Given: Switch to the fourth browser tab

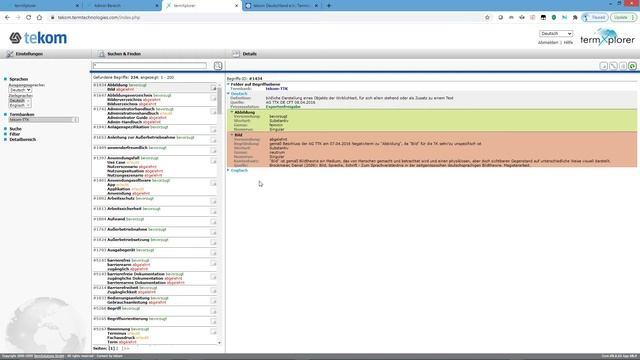Looking at the screenshot, I should click(282, 6).
